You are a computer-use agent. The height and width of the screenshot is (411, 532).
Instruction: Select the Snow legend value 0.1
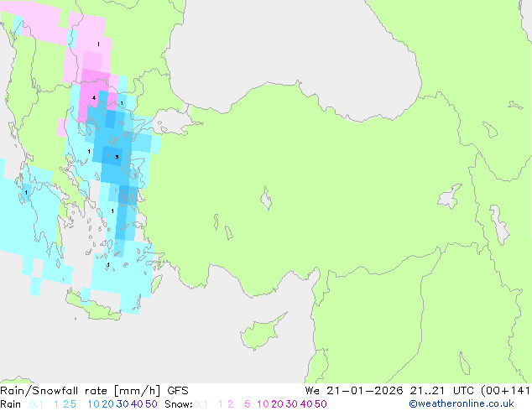point(201,404)
